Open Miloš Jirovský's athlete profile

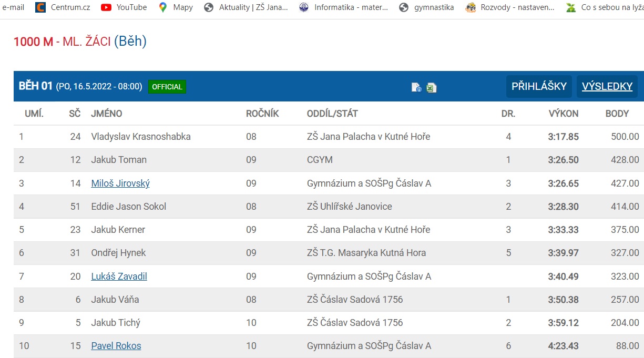click(x=120, y=183)
